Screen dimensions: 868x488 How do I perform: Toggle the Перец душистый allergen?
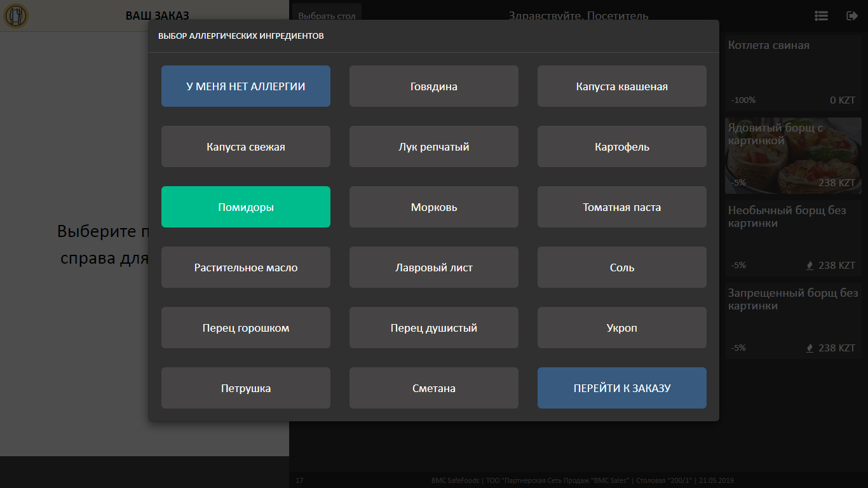[433, 327]
